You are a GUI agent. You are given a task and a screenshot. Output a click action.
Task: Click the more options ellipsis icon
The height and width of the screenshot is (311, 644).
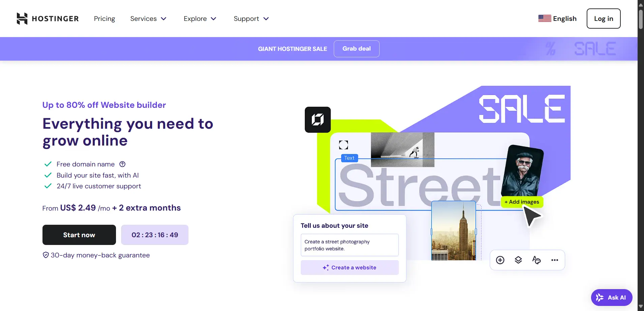pyautogui.click(x=555, y=260)
